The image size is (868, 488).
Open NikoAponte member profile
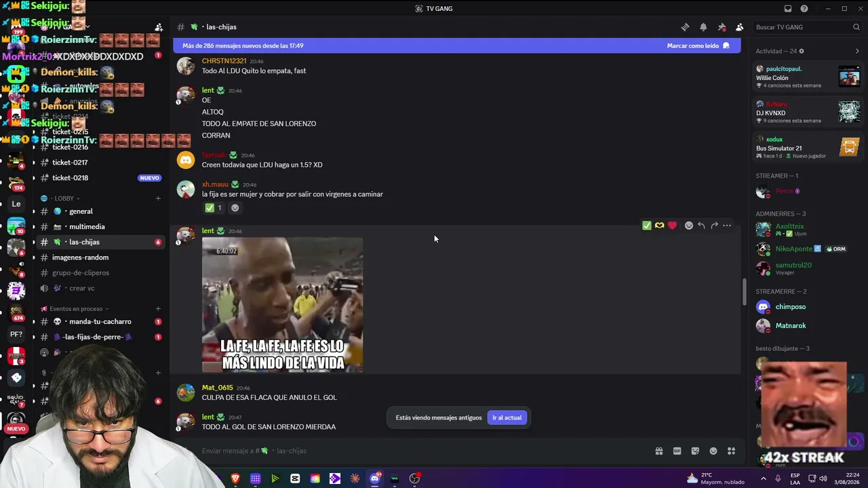[808, 249]
